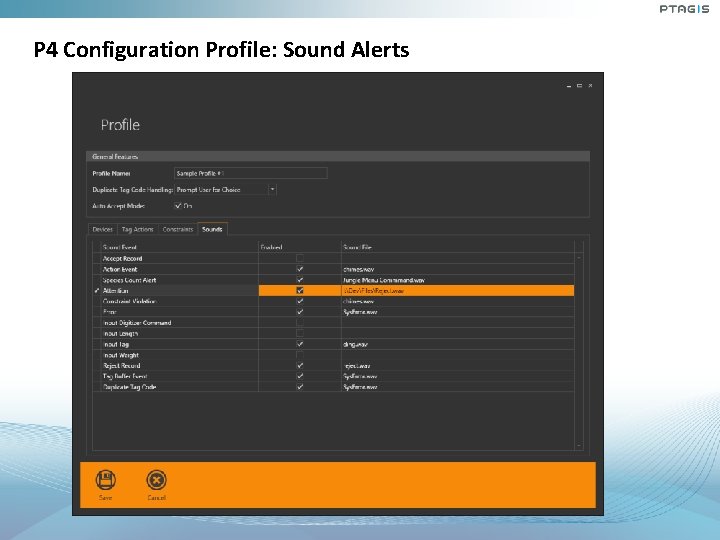
Task: Select the Input Tag row label
Action: click(116, 344)
